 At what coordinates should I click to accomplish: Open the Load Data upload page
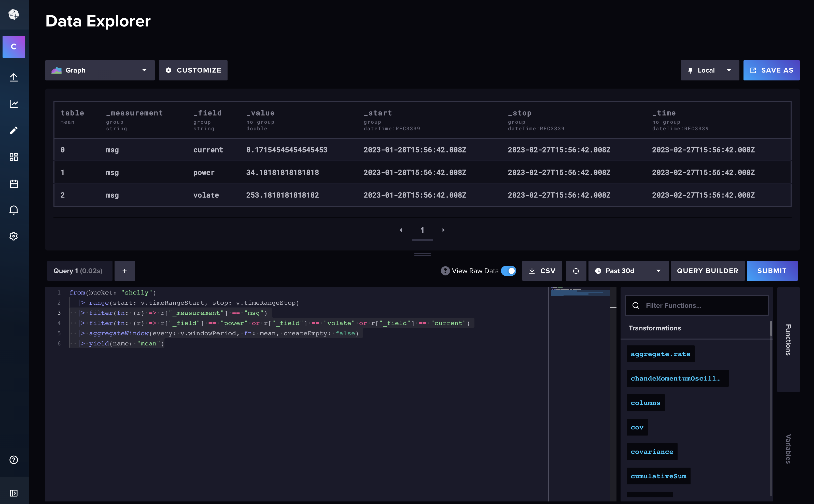click(x=14, y=77)
